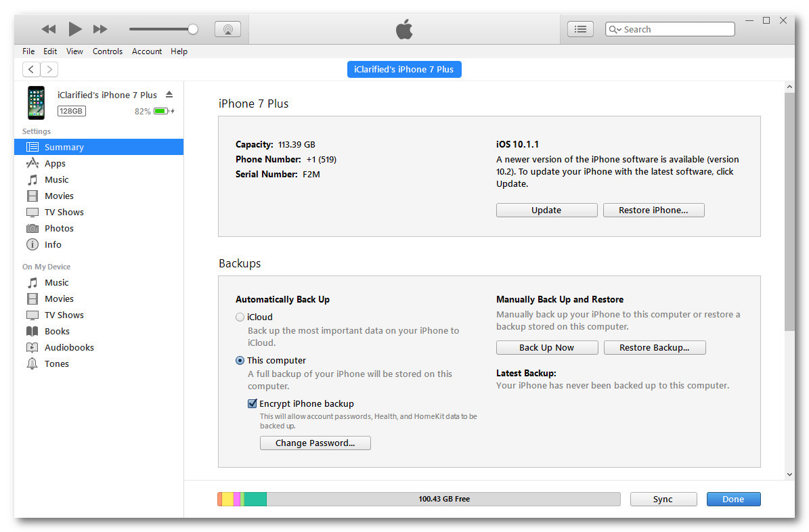The width and height of the screenshot is (809, 532).
Task: Uncheck Encrypt iPhone backup checkbox
Action: pyautogui.click(x=253, y=404)
